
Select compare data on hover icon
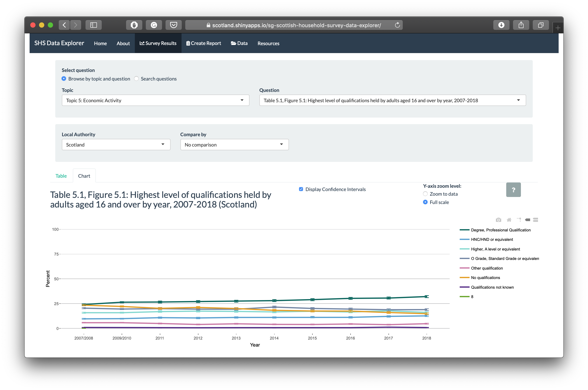point(535,220)
